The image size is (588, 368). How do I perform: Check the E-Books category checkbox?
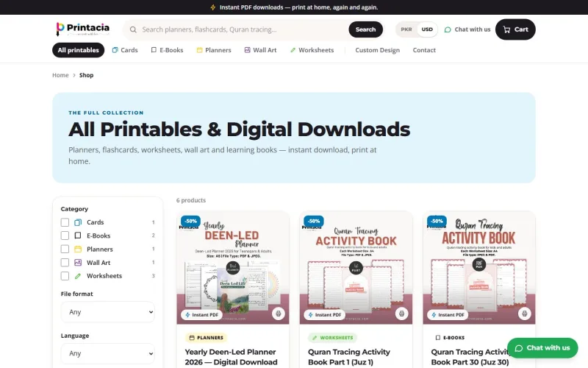tap(65, 236)
